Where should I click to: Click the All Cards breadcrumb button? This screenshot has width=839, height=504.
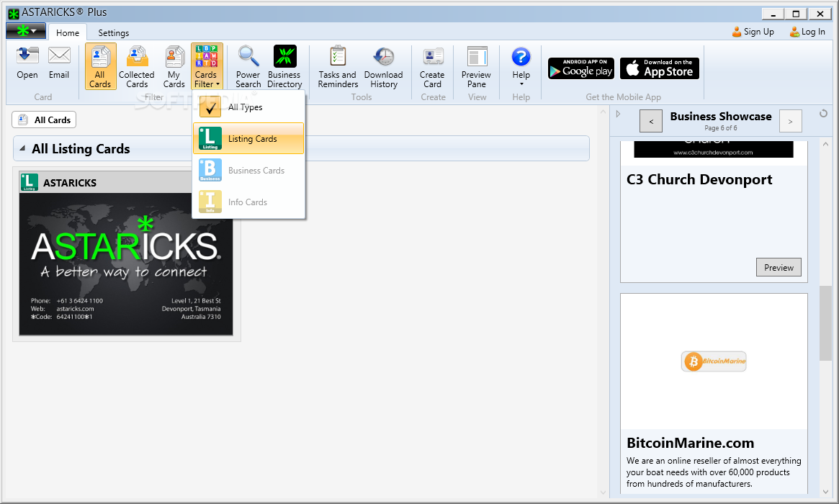44,120
